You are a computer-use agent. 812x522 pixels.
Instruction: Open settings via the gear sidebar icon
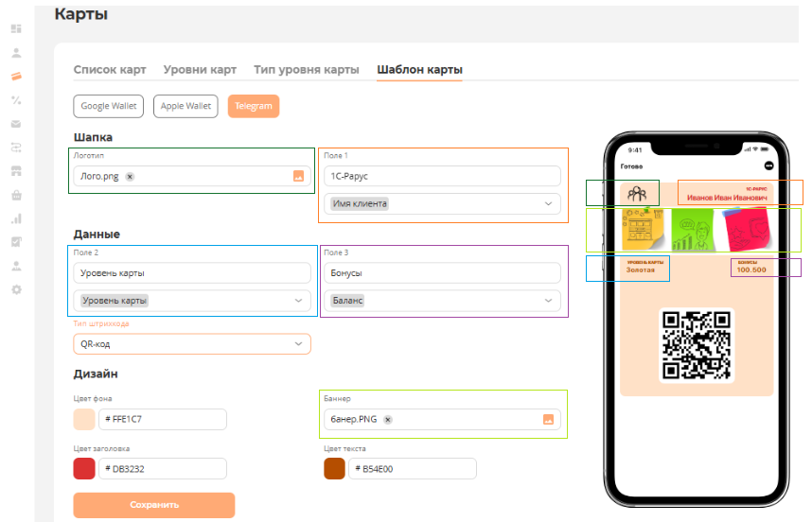pos(16,289)
